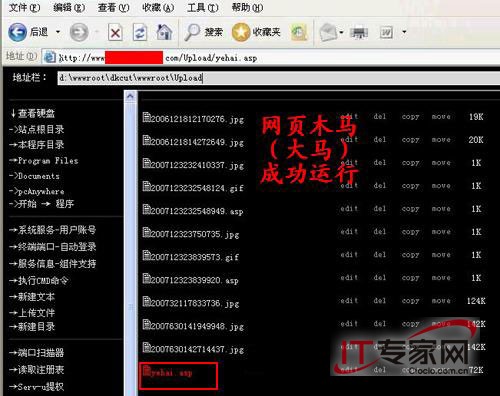Open the 收藏(A) menu
This screenshot has height=396, width=500.
(x=158, y=7)
